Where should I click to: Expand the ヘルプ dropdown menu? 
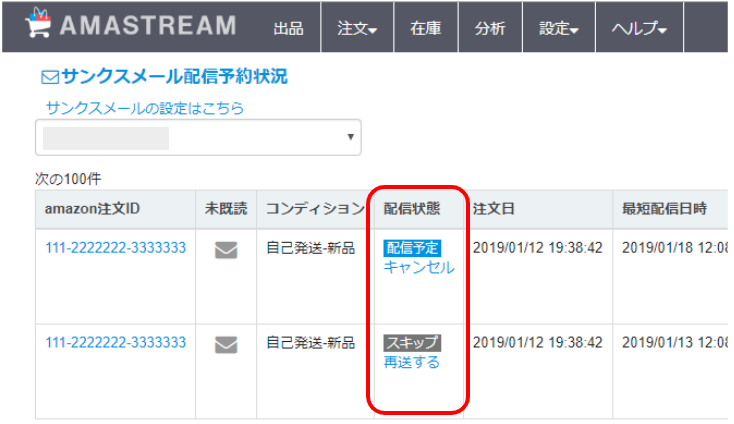point(639,28)
